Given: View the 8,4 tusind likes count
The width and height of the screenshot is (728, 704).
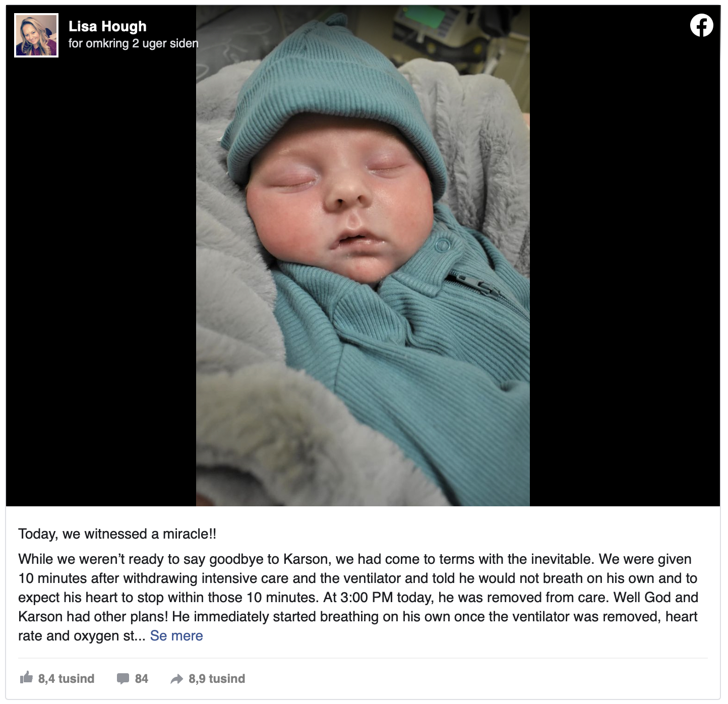Looking at the screenshot, I should click(66, 679).
